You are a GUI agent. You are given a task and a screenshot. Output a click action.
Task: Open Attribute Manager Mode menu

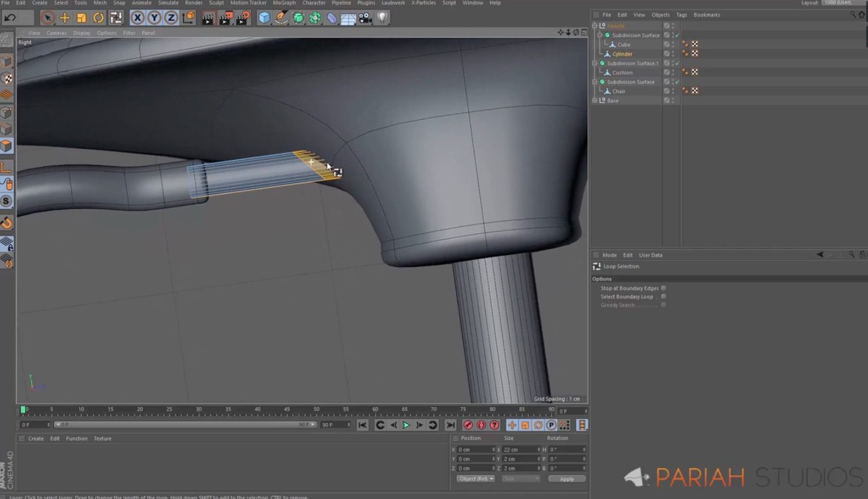click(610, 255)
